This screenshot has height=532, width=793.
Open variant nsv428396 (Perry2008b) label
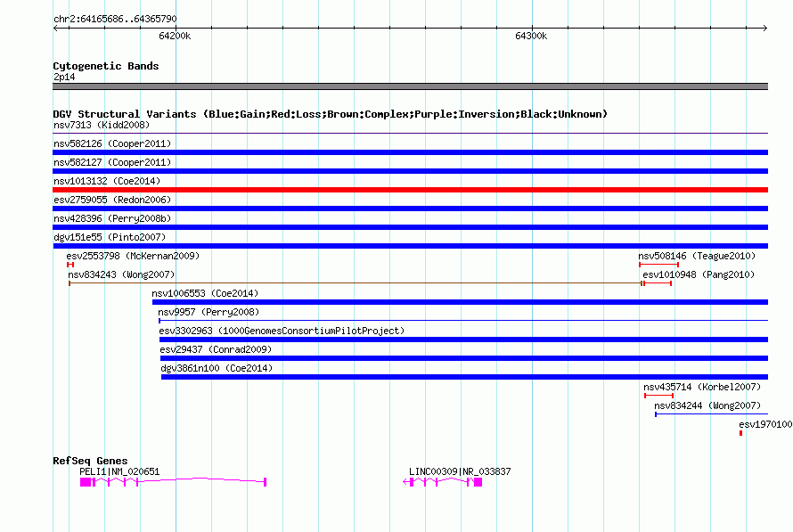[112, 218]
